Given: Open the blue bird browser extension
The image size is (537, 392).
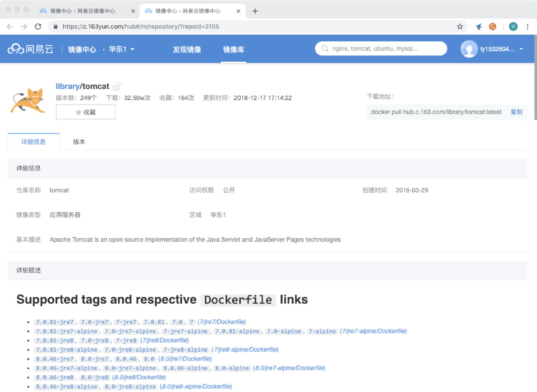Looking at the screenshot, I should pyautogui.click(x=479, y=26).
